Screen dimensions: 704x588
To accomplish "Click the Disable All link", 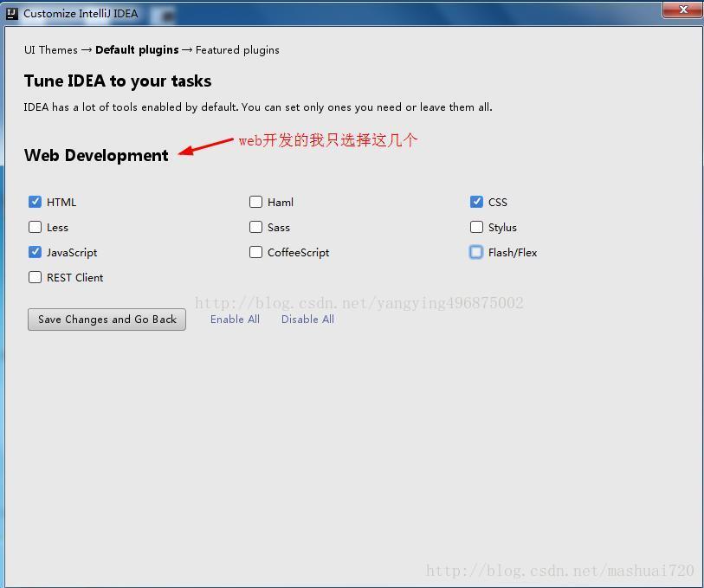I will click(x=307, y=320).
